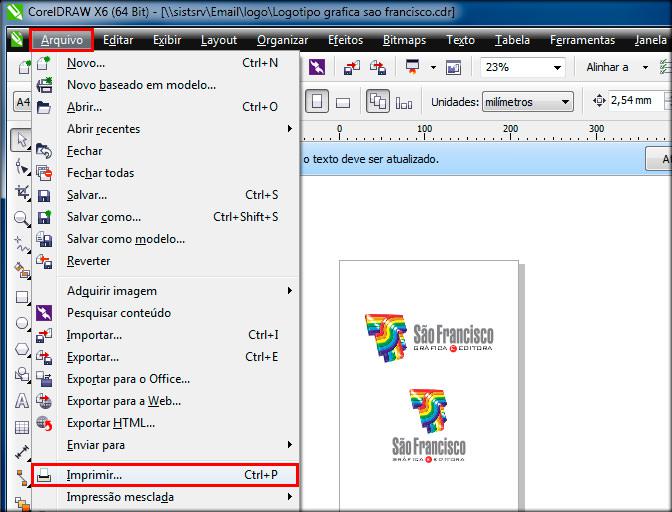Choose Imprimir... menu entry
672x512 pixels.
165,475
